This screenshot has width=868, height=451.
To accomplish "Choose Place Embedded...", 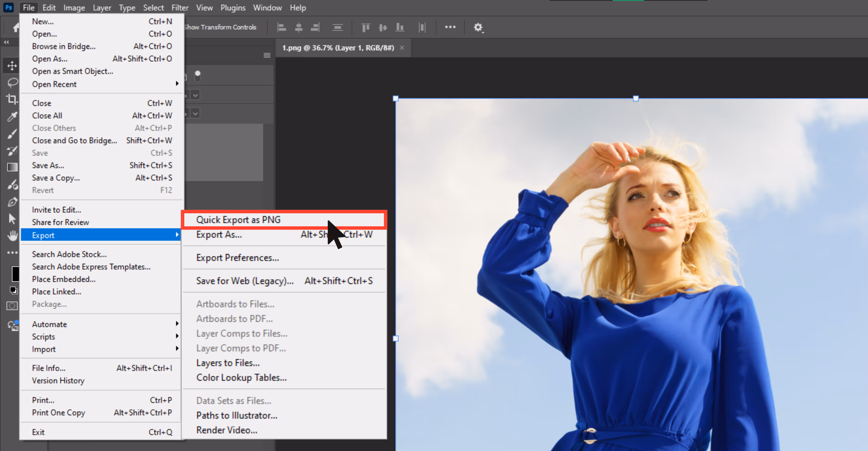I will tap(100, 279).
